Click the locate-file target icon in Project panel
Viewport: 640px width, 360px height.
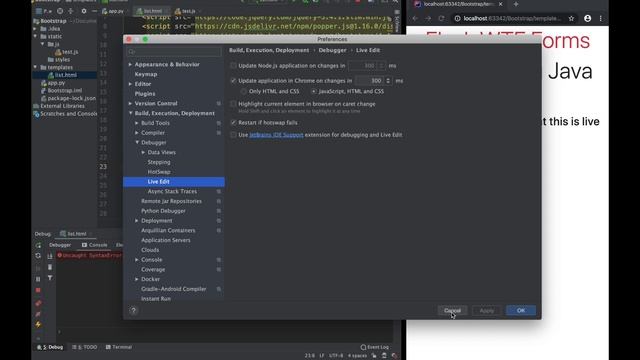click(60, 11)
